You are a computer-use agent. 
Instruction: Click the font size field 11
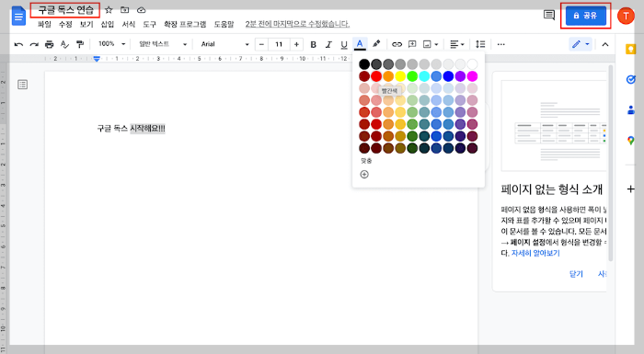(x=279, y=44)
